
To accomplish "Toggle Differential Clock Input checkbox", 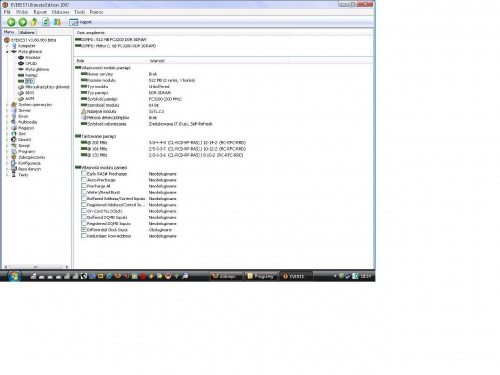I will [84, 230].
